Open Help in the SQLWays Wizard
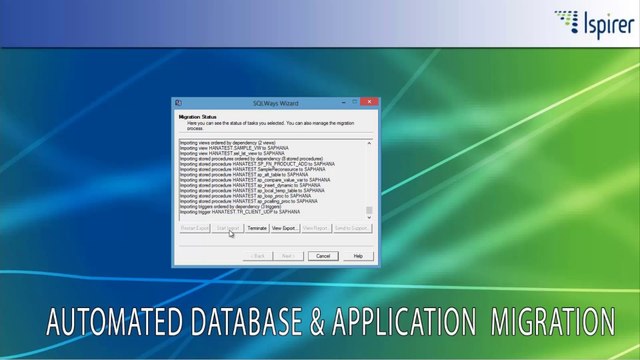Screen dimensions: 640x360 (358, 256)
